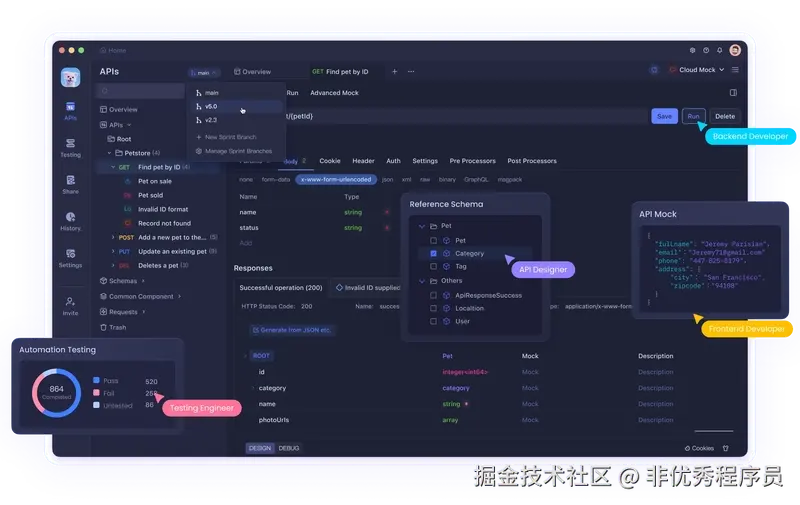This screenshot has width=800, height=505.
Task: Check the Tag schema checkbox
Action: (433, 266)
